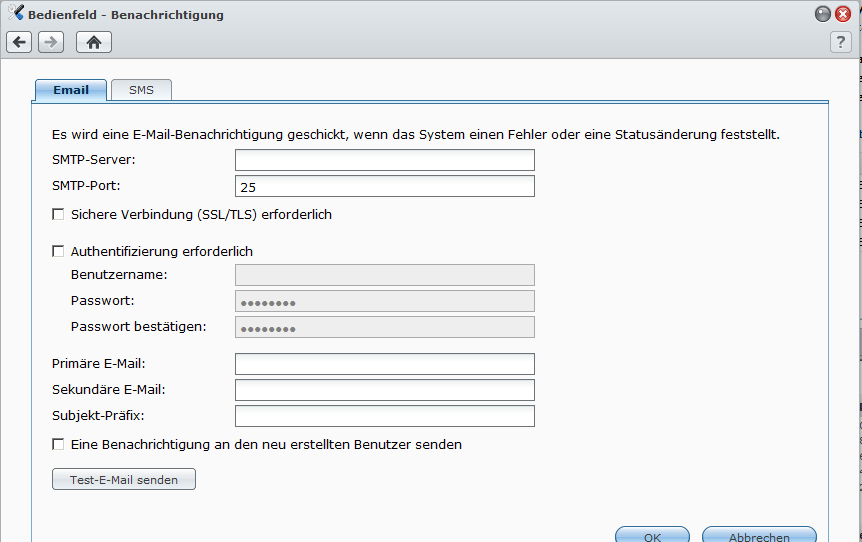Open the home icon in toolbar
This screenshot has height=542, width=862.
click(94, 42)
